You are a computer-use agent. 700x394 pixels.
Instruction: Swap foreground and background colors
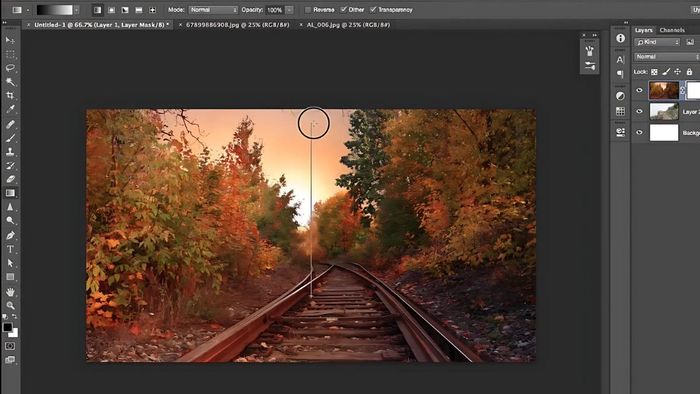point(15,316)
